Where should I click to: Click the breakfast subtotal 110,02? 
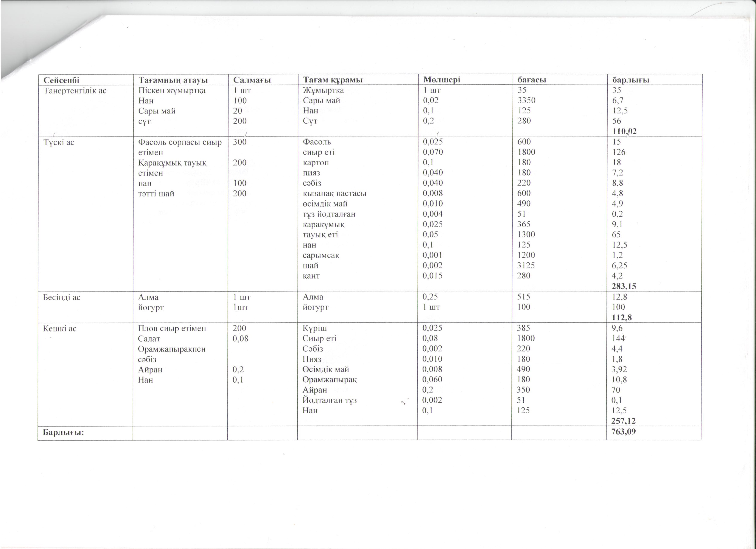click(x=624, y=132)
